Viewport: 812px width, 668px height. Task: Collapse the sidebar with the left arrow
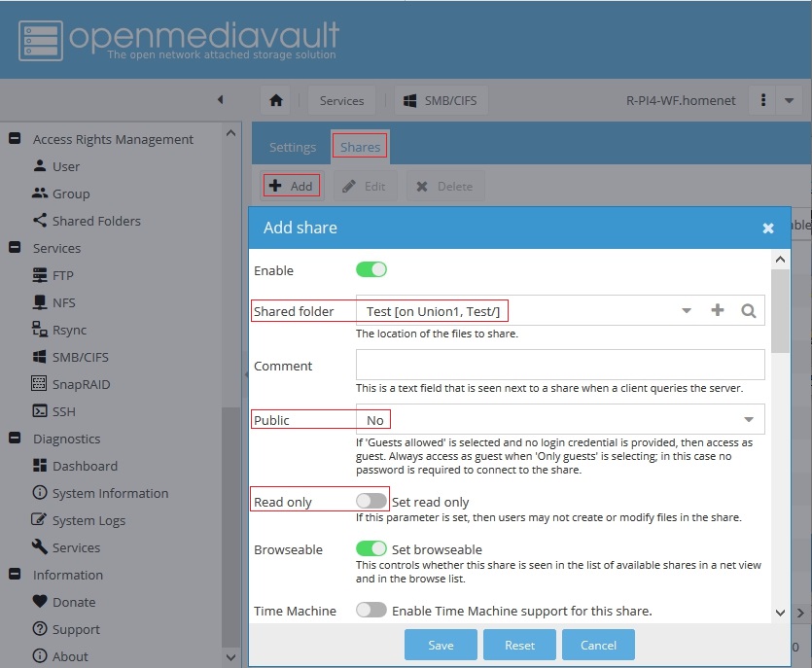[220, 99]
